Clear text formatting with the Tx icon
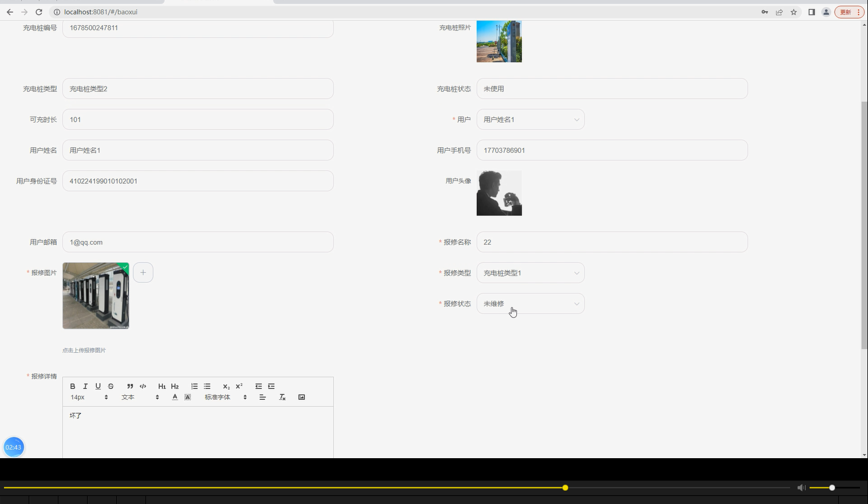868x504 pixels. 282,397
